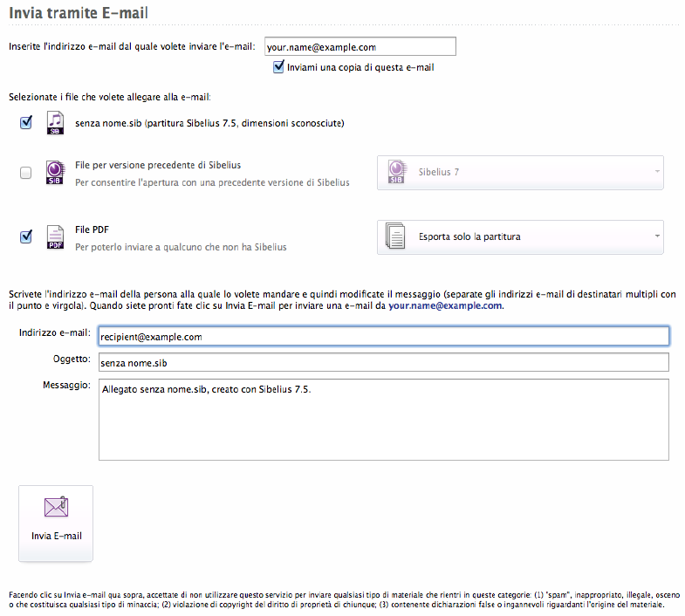Click the your.name@example.com link in instructions
The width and height of the screenshot is (685, 616).
445,306
